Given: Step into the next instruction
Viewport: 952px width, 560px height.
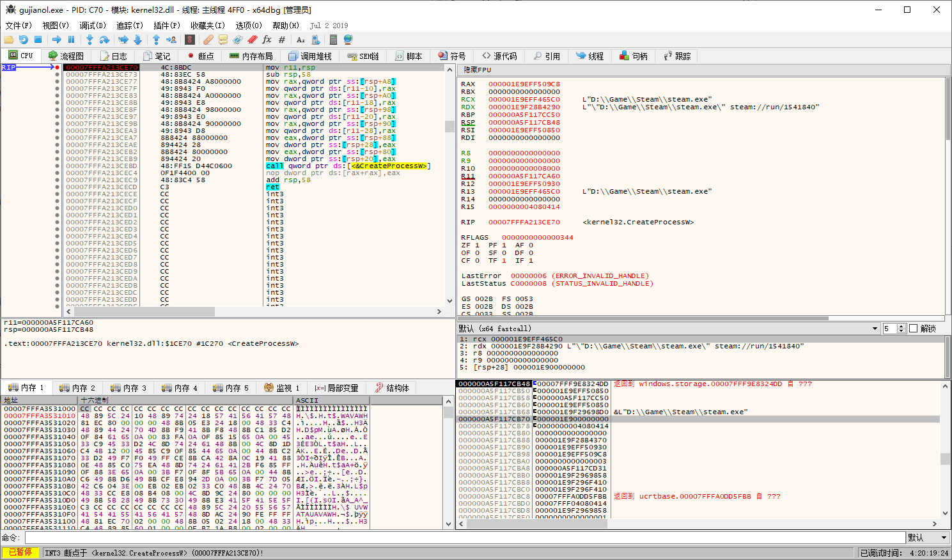Looking at the screenshot, I should 90,40.
